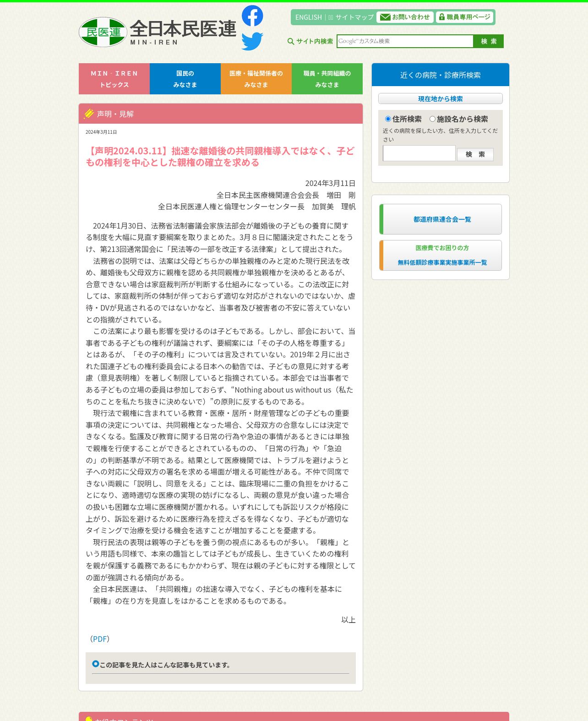Open the 医療費でお困りの方 link
The height and width of the screenshot is (721, 588).
[442, 248]
